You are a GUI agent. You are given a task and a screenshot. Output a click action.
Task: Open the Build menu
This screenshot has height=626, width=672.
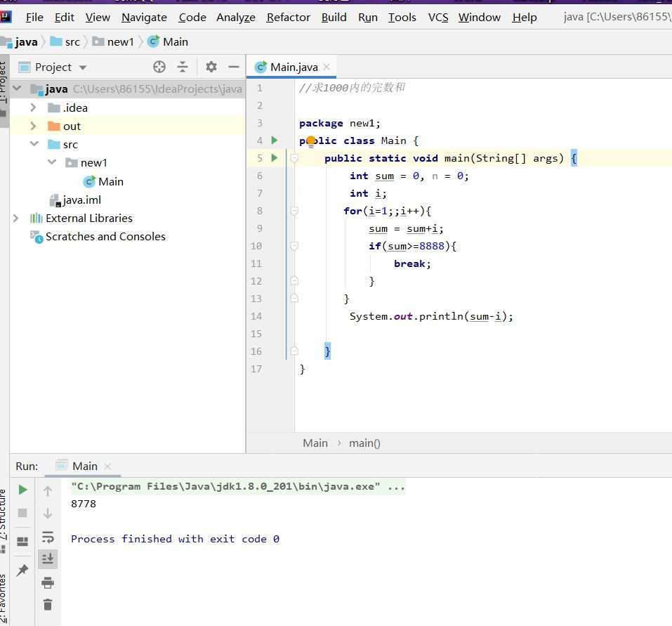click(334, 17)
